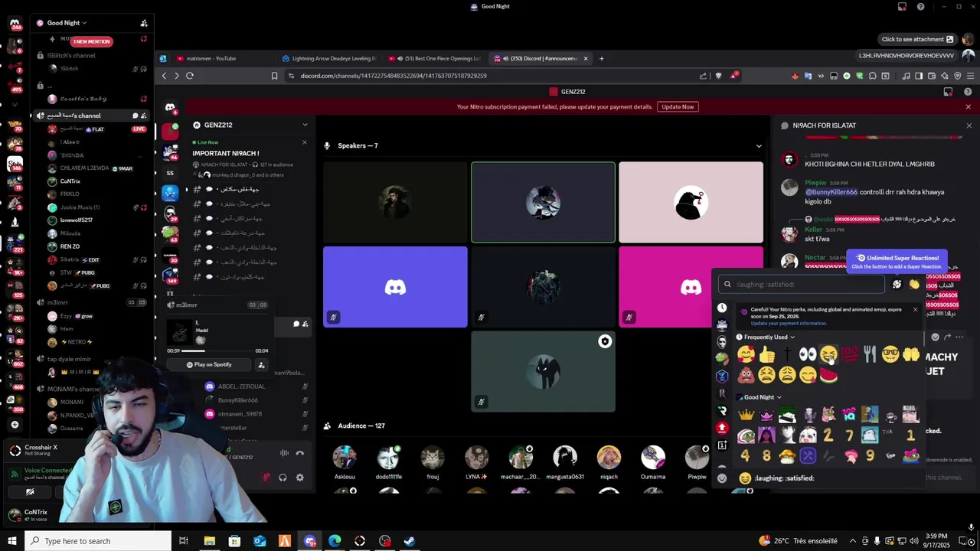Open the Good Night server menu
This screenshot has height=551, width=980.
[x=67, y=23]
